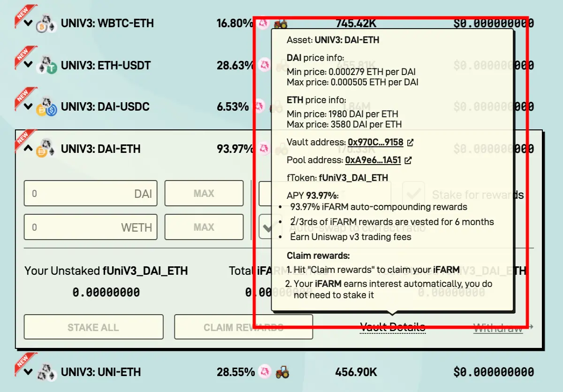
Task: Click the UNI-ETH pair token icon
Action: [46, 372]
